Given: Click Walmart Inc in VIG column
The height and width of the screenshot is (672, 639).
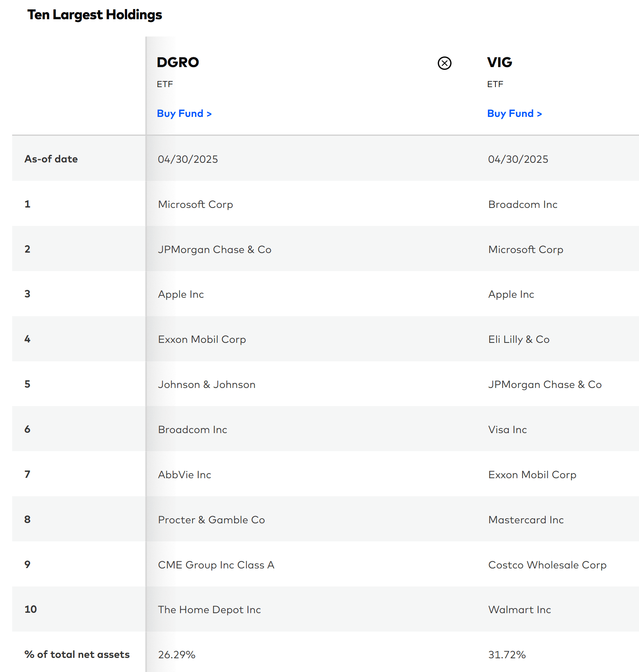Looking at the screenshot, I should tap(519, 610).
